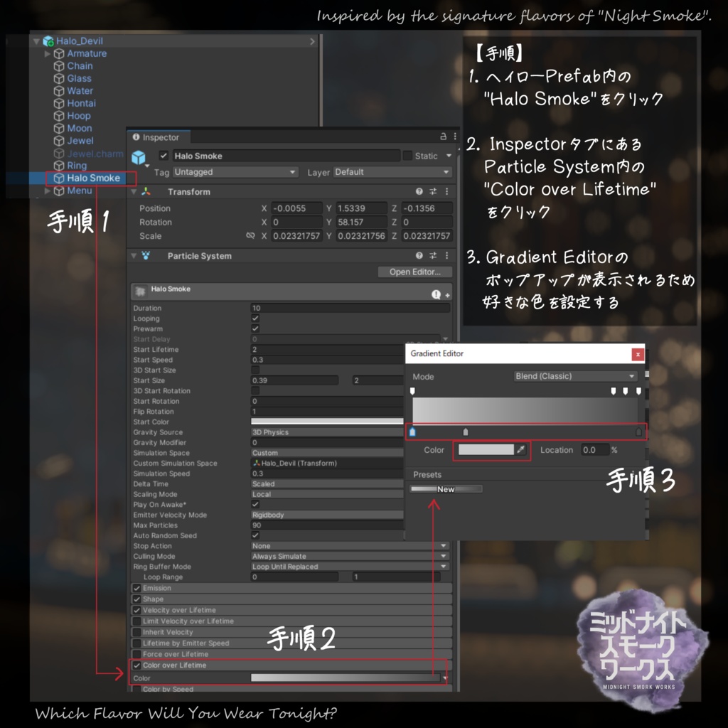Click the Open Editor button
The image size is (728, 728).
click(x=414, y=272)
